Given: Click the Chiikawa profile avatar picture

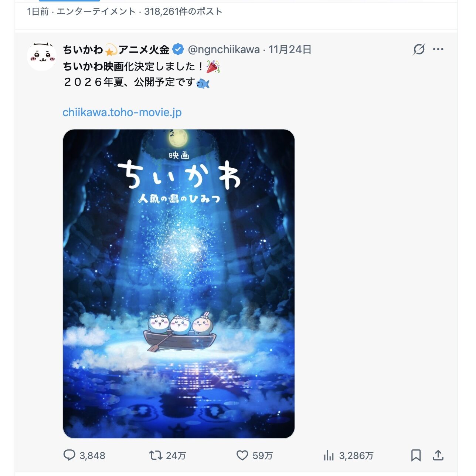Looking at the screenshot, I should point(42,57).
